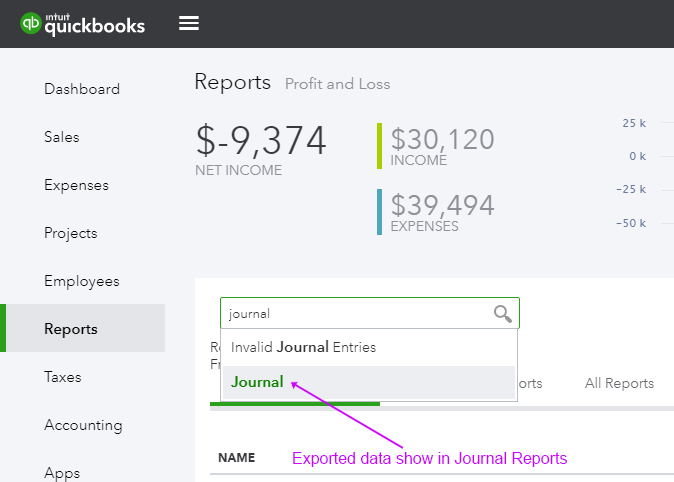Click the Profit and Loss subtitle
Image resolution: width=674 pixels, height=482 pixels.
[x=338, y=84]
